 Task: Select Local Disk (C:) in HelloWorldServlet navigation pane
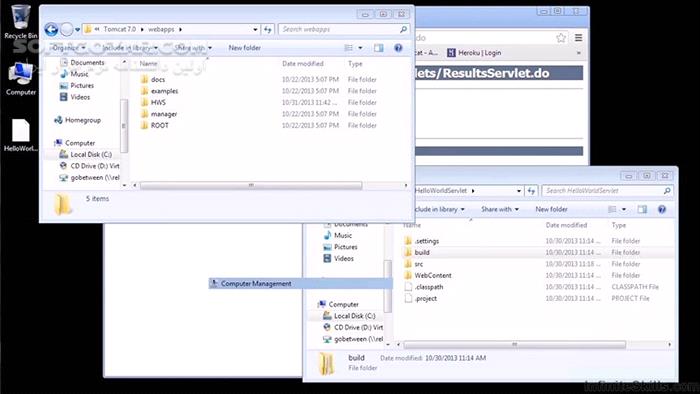pos(350,316)
